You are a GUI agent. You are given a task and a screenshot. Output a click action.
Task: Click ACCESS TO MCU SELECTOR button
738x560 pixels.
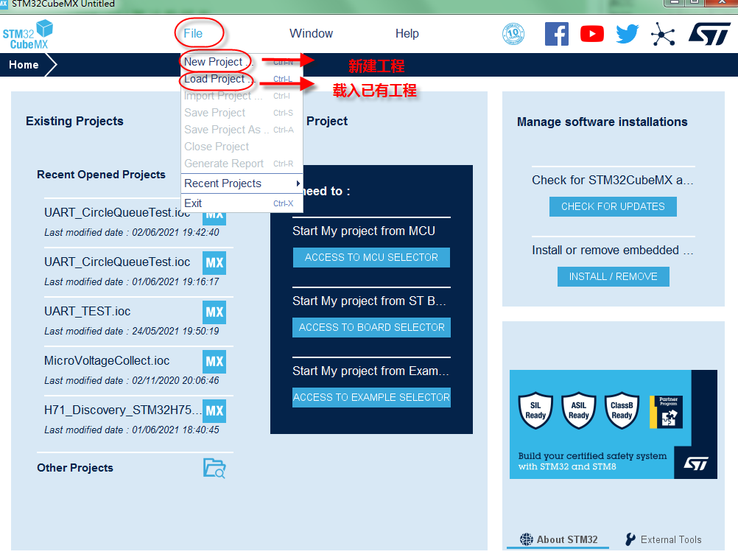coord(371,257)
